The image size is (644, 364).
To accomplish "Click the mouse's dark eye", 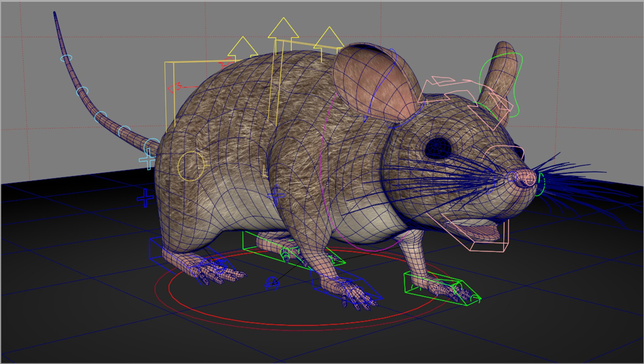I will tap(438, 148).
